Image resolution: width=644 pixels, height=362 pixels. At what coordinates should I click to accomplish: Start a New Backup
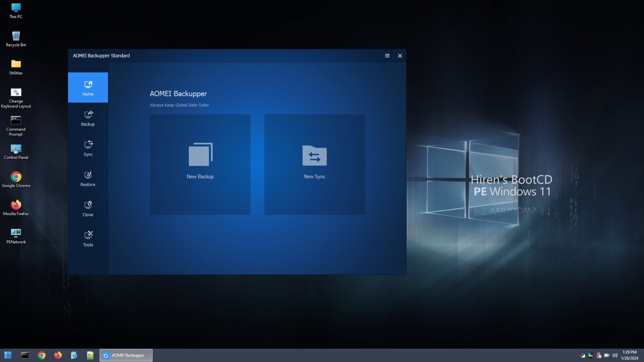[x=200, y=165]
